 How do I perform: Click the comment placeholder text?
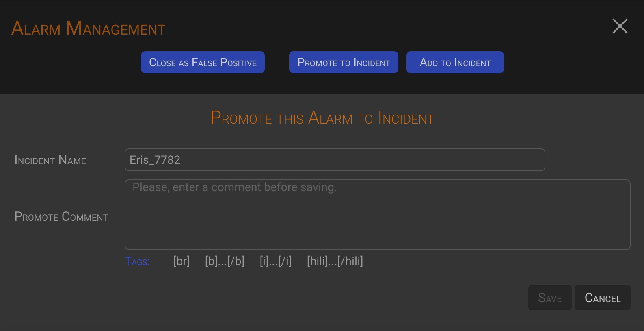[234, 187]
